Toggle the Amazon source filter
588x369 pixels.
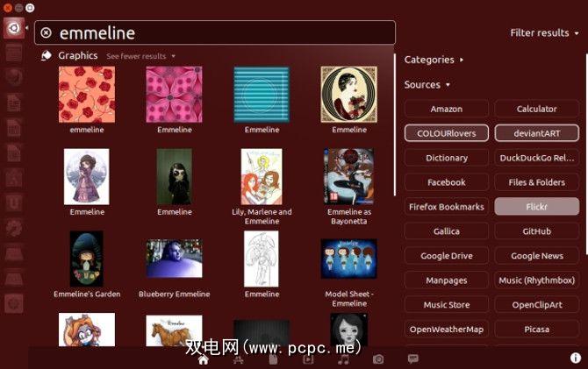click(446, 109)
